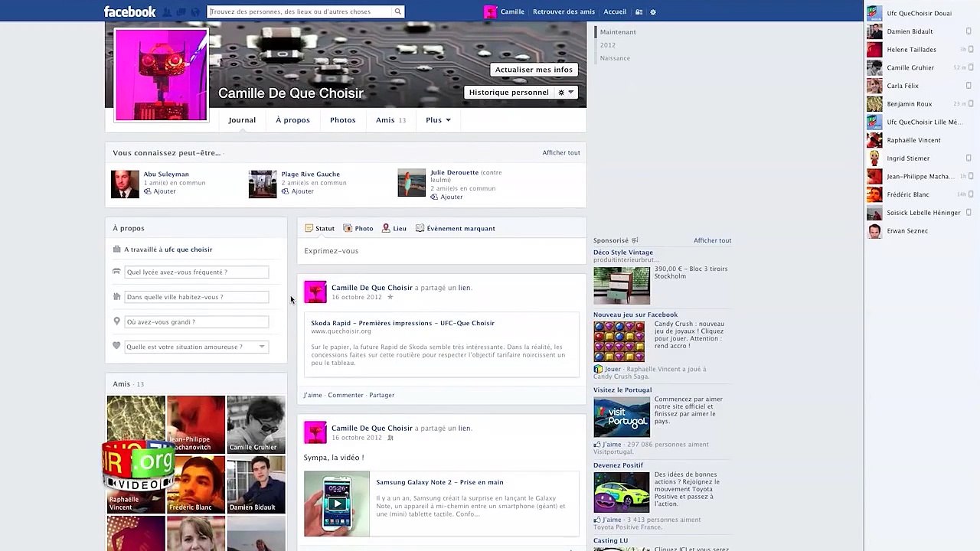Click Actualiser mes infos button
Screen dimensions: 980x551
click(534, 70)
